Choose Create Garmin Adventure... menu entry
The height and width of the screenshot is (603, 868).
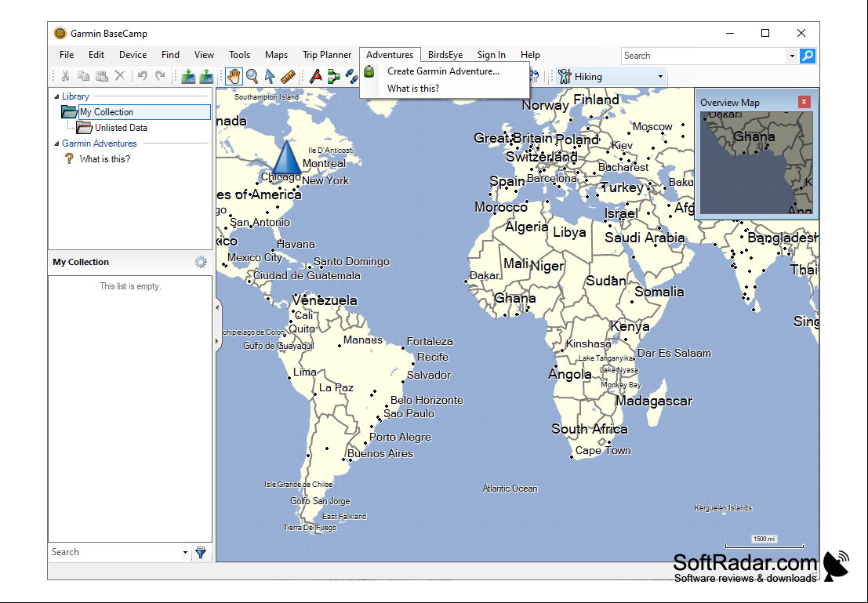444,71
